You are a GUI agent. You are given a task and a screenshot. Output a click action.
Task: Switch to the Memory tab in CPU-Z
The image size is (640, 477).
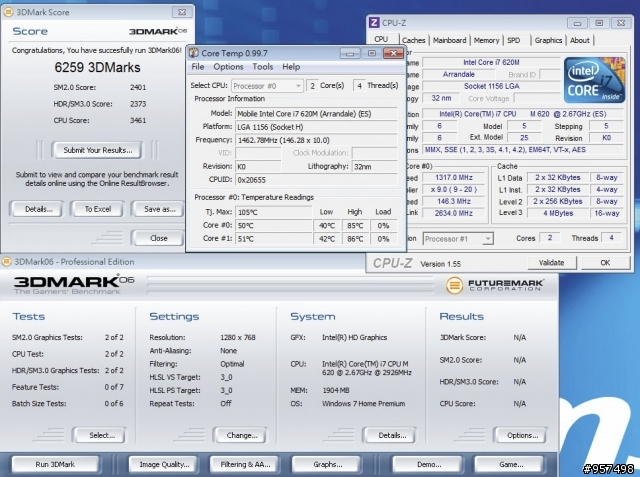coord(486,40)
